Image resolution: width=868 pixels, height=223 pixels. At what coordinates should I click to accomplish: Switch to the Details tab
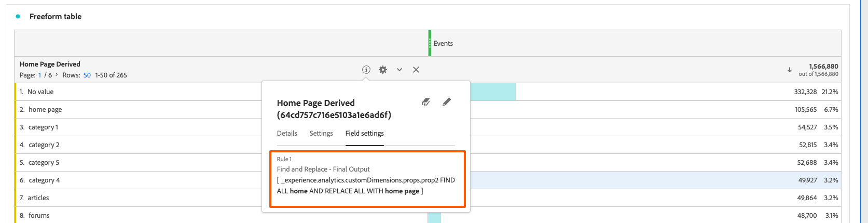point(287,134)
